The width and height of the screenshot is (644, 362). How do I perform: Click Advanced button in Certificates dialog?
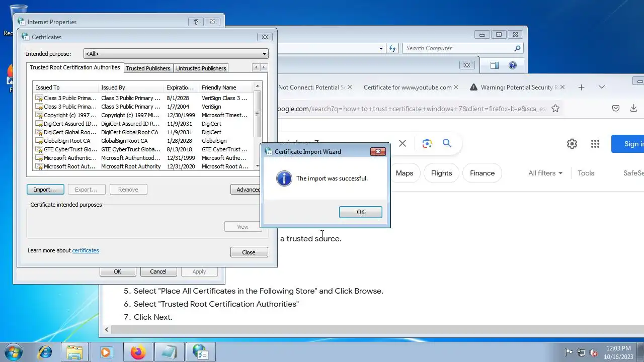pos(246,190)
